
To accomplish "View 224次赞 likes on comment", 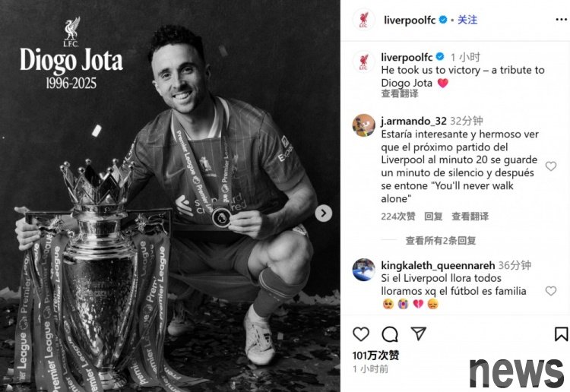I will (x=398, y=217).
